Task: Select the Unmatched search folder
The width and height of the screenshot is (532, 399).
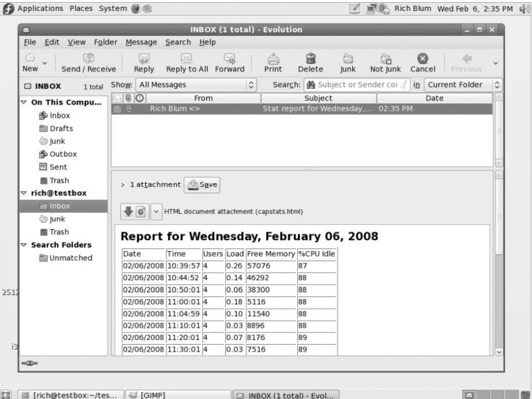Action: [x=66, y=258]
